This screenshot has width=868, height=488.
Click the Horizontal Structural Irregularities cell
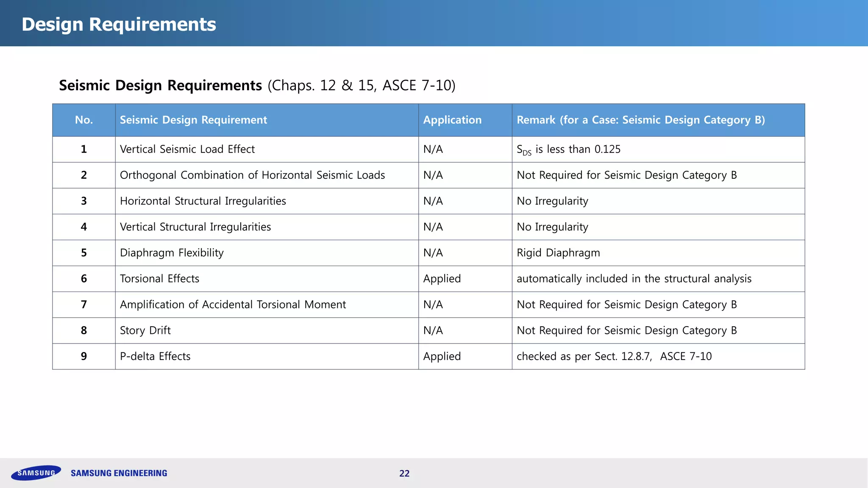(x=203, y=201)
